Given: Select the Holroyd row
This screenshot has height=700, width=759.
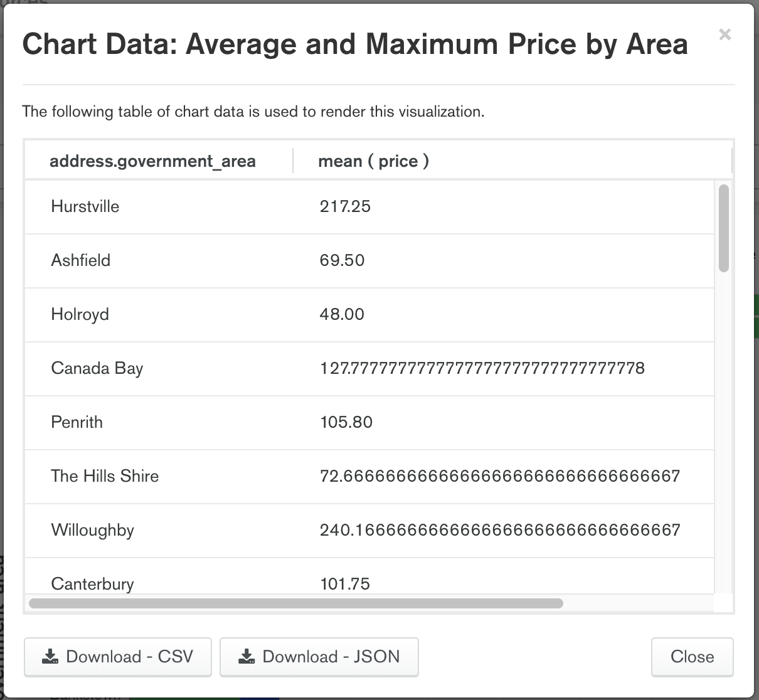Looking at the screenshot, I should click(x=369, y=315).
